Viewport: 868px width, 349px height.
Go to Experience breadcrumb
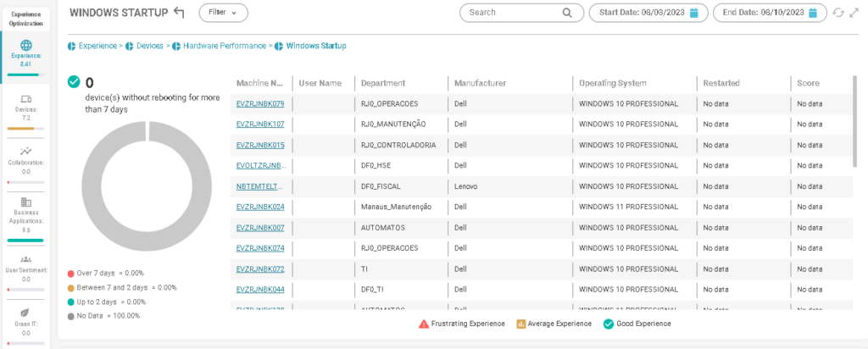(97, 46)
